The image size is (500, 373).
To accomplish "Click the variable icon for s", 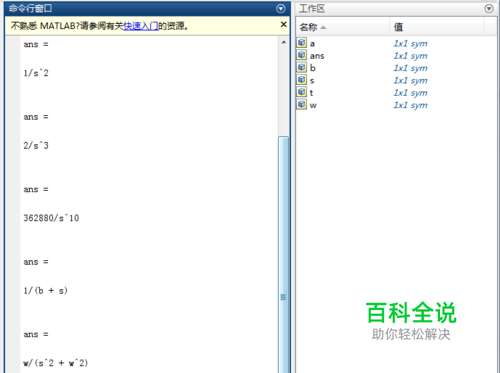I will 302,80.
